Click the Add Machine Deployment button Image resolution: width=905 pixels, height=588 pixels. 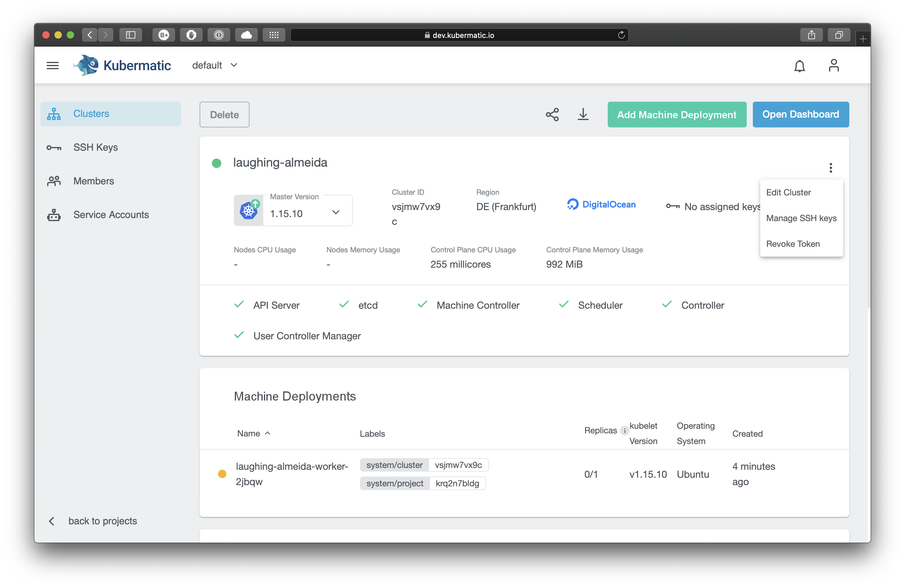click(x=677, y=115)
